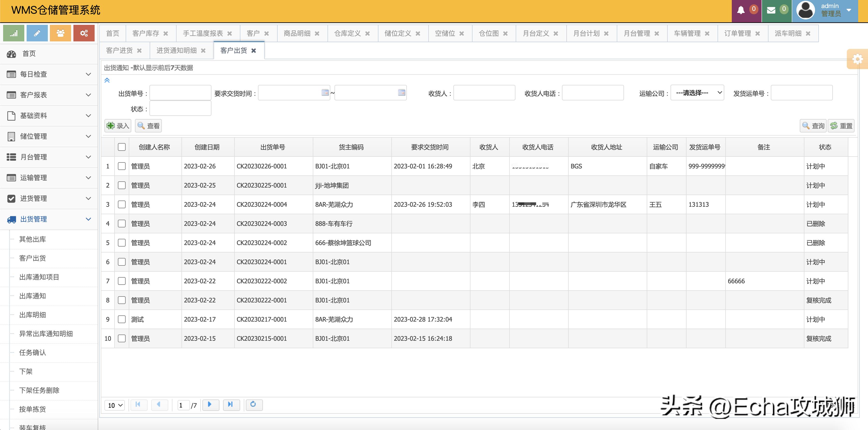The height and width of the screenshot is (430, 868).
Task: Open the messages envelope icon
Action: pos(772,10)
